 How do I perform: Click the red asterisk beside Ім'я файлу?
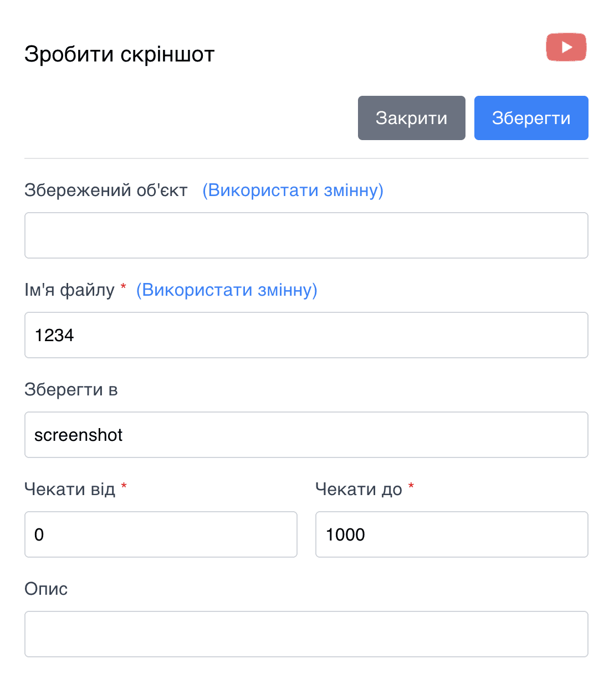click(x=123, y=287)
